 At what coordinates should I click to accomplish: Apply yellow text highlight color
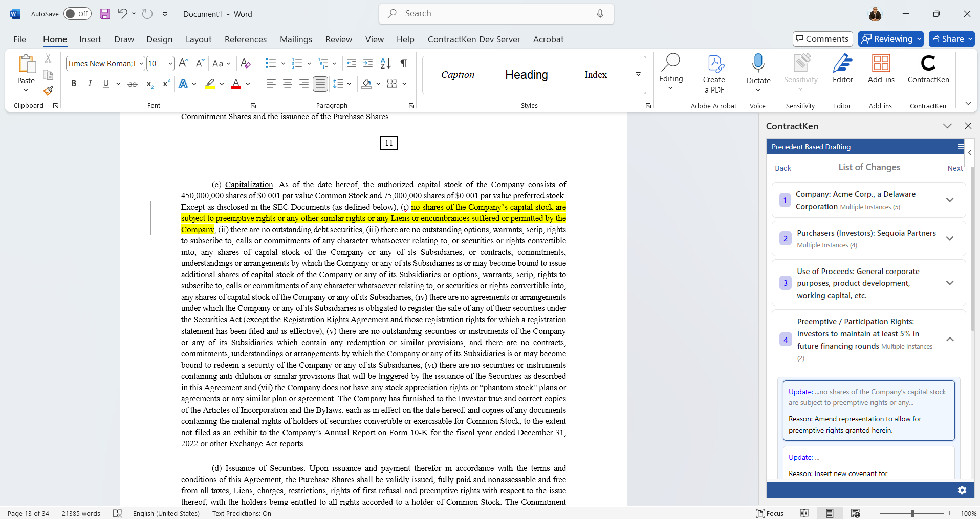pos(210,84)
